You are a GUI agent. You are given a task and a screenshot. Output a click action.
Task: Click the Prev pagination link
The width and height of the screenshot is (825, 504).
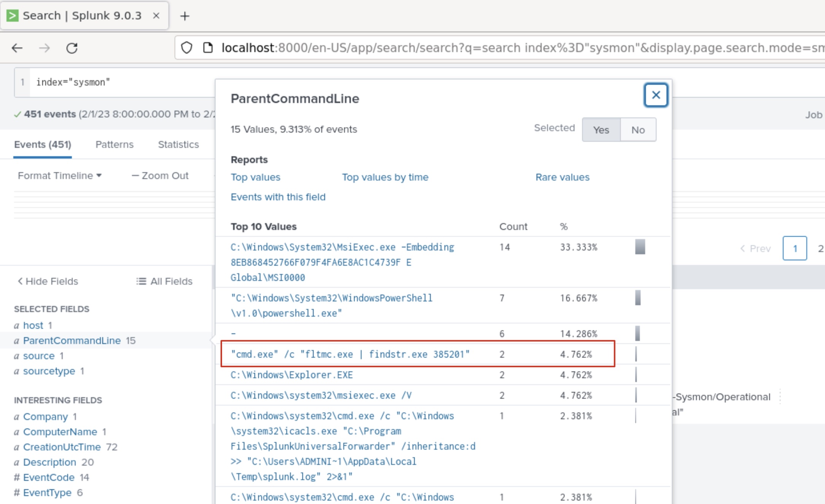(755, 249)
